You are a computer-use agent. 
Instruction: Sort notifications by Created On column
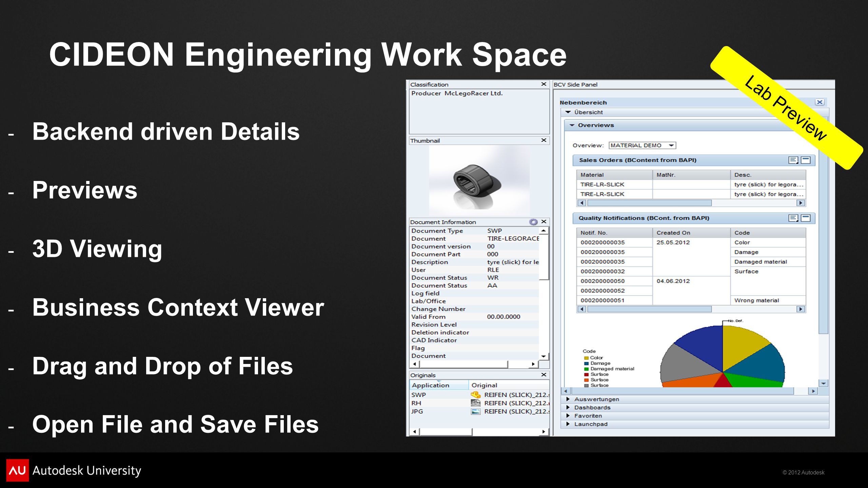click(x=691, y=233)
